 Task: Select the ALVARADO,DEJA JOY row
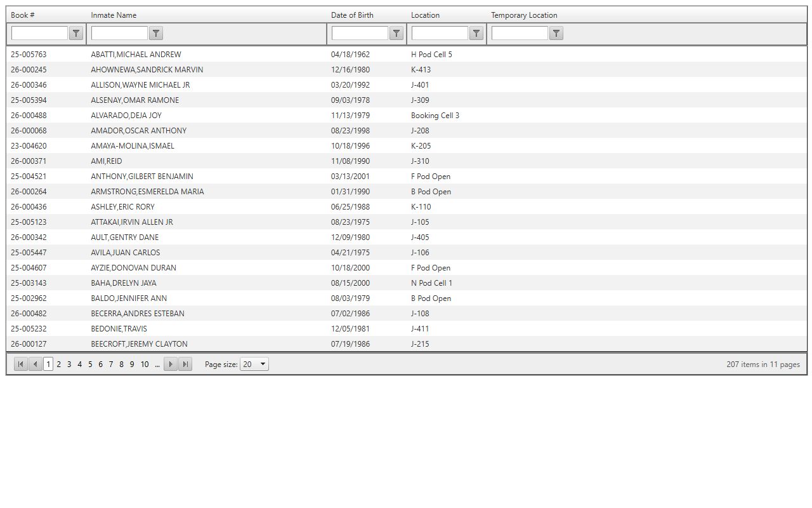coord(126,116)
